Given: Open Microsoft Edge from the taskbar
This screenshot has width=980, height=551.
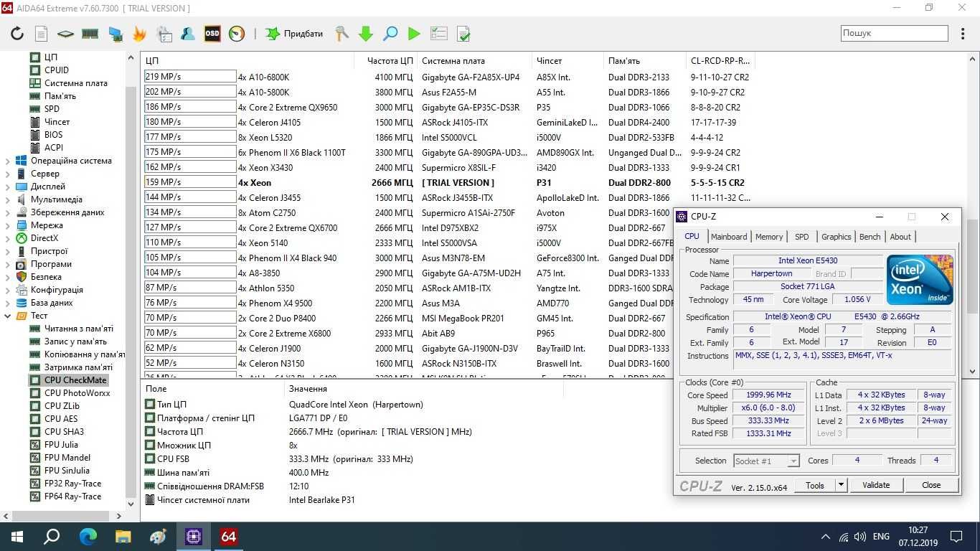Looking at the screenshot, I should 88,536.
